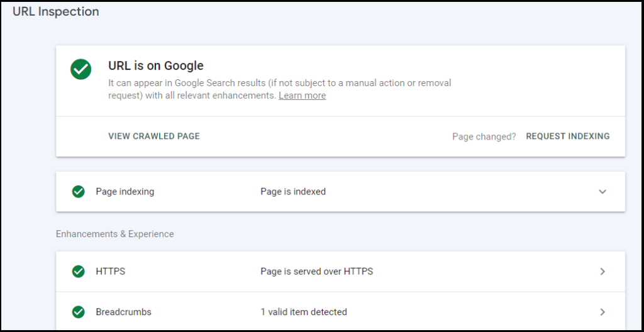Open HTTPS details via the right arrow

[602, 272]
